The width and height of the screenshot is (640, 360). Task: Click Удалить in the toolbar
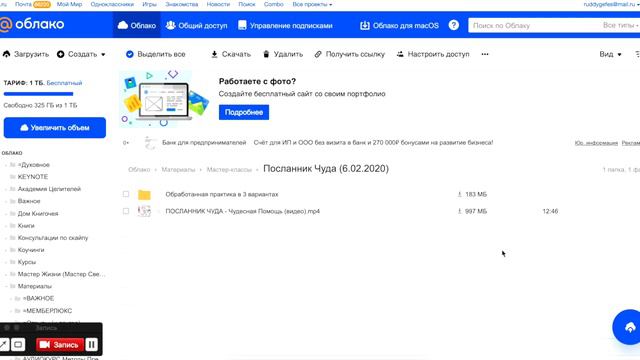(x=283, y=54)
